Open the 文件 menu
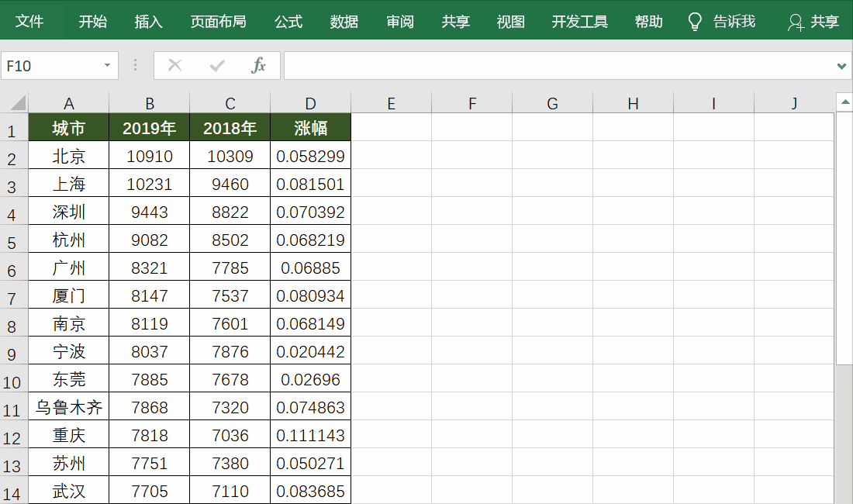The width and height of the screenshot is (853, 504). [x=29, y=21]
